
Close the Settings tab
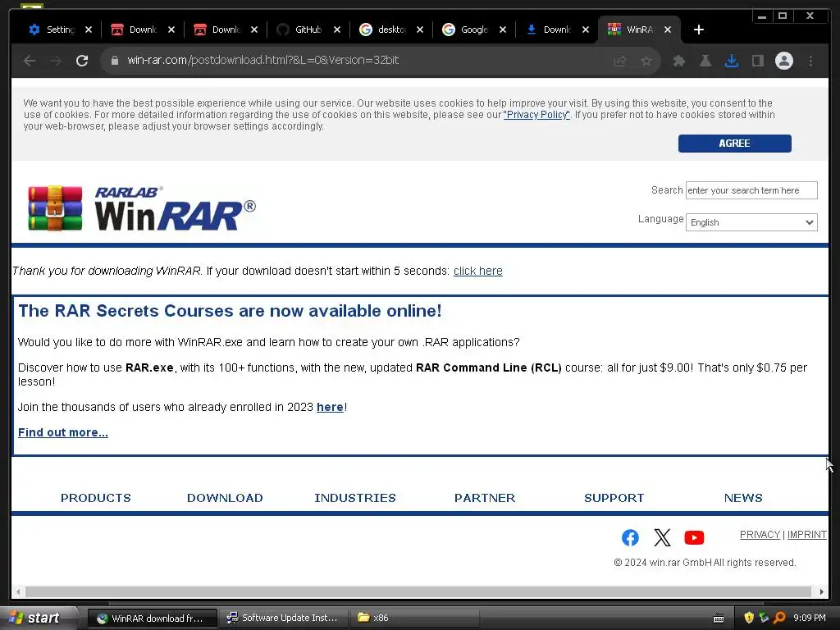[x=89, y=30]
